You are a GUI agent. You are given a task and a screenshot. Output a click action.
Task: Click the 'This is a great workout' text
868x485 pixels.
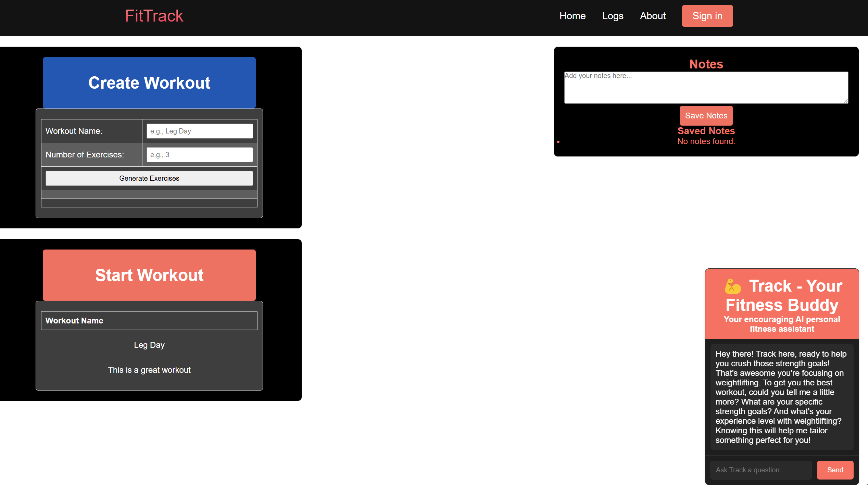[x=149, y=370]
